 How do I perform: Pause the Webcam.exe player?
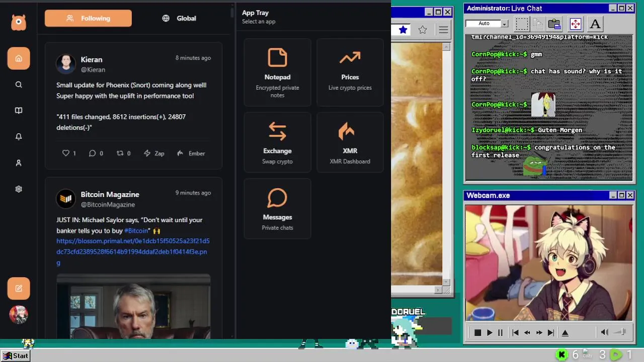pos(500,332)
